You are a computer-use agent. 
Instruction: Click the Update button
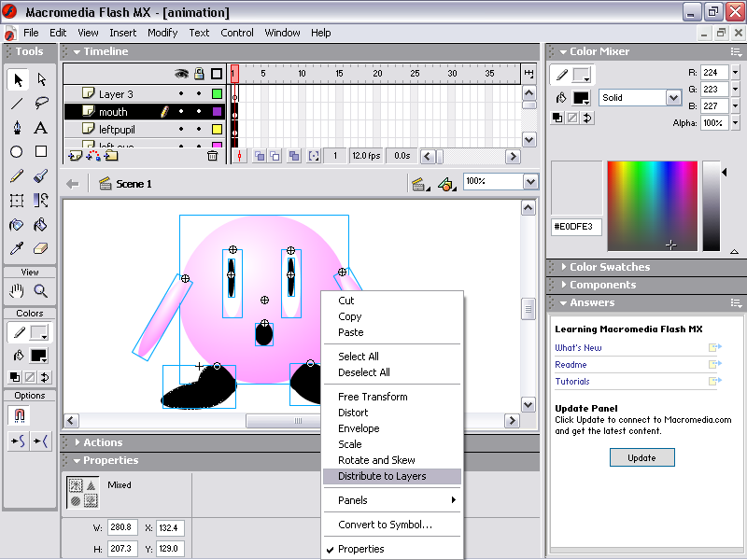pos(641,457)
